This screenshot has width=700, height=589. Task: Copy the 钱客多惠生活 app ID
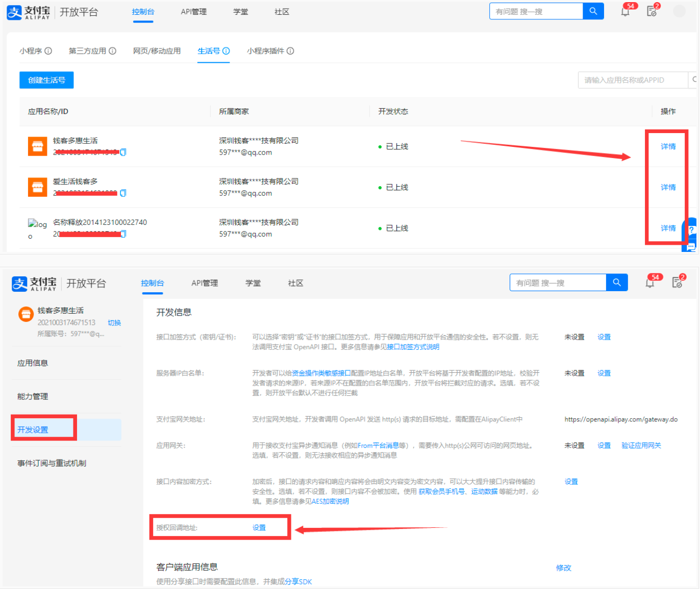point(123,152)
